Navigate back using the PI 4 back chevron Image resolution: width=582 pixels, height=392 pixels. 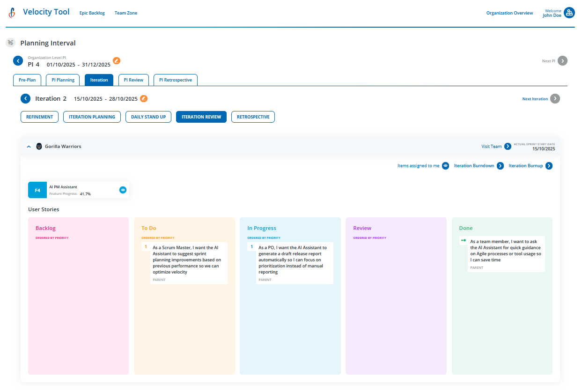point(18,60)
